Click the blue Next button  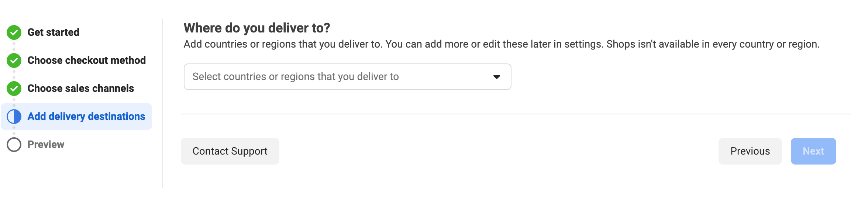pyautogui.click(x=813, y=151)
